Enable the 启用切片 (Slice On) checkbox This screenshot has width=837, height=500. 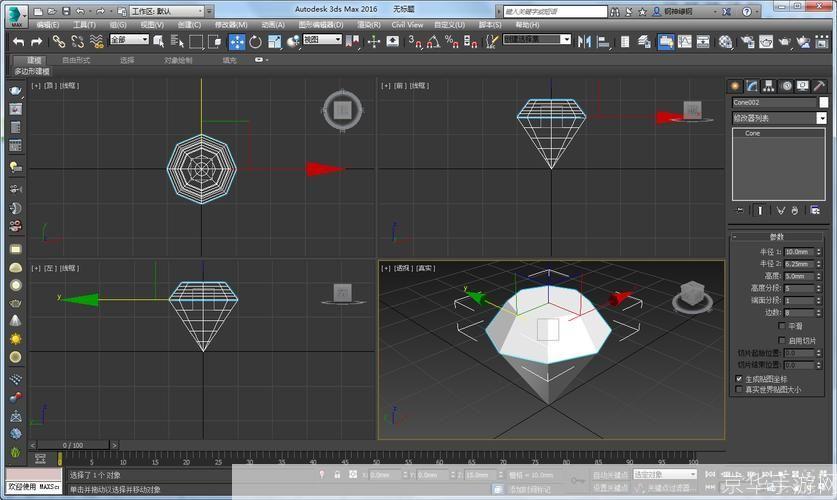pyautogui.click(x=781, y=340)
